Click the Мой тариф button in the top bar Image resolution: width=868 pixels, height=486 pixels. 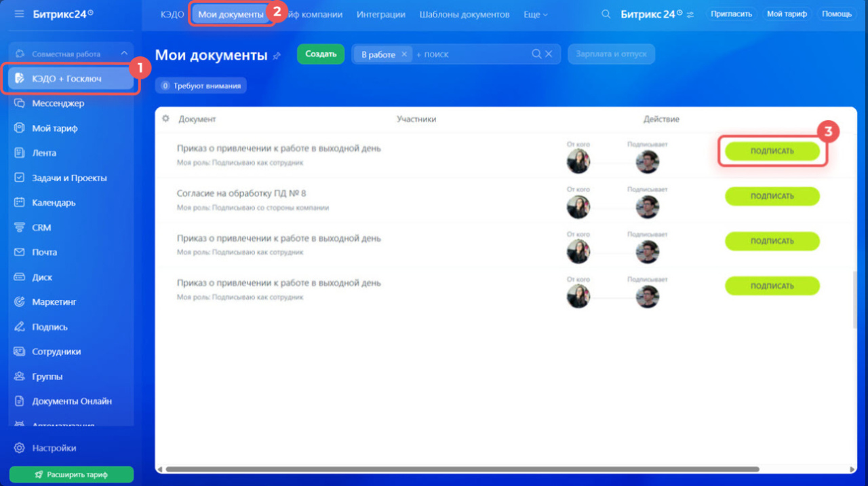[x=787, y=14]
